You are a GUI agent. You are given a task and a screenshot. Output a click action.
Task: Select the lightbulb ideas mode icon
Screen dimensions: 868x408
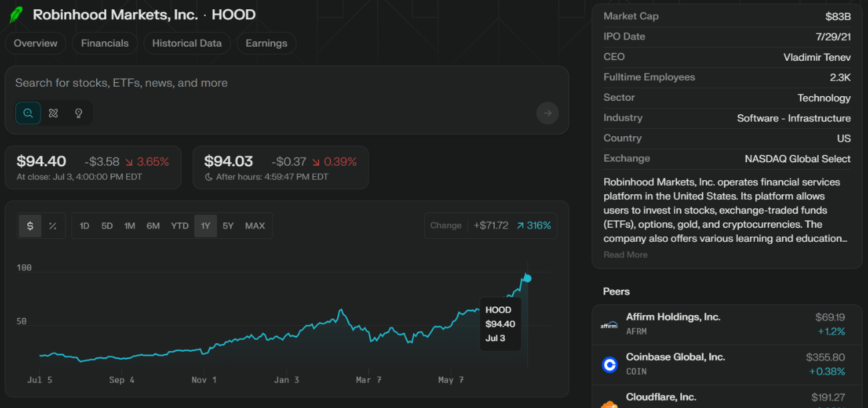78,113
